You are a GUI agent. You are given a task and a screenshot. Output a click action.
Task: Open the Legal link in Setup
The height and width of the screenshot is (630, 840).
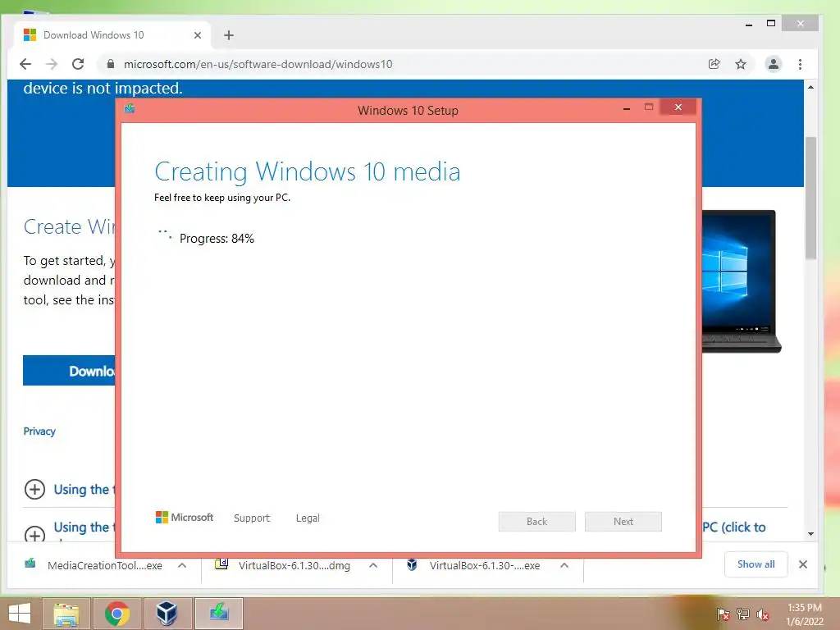(x=308, y=518)
